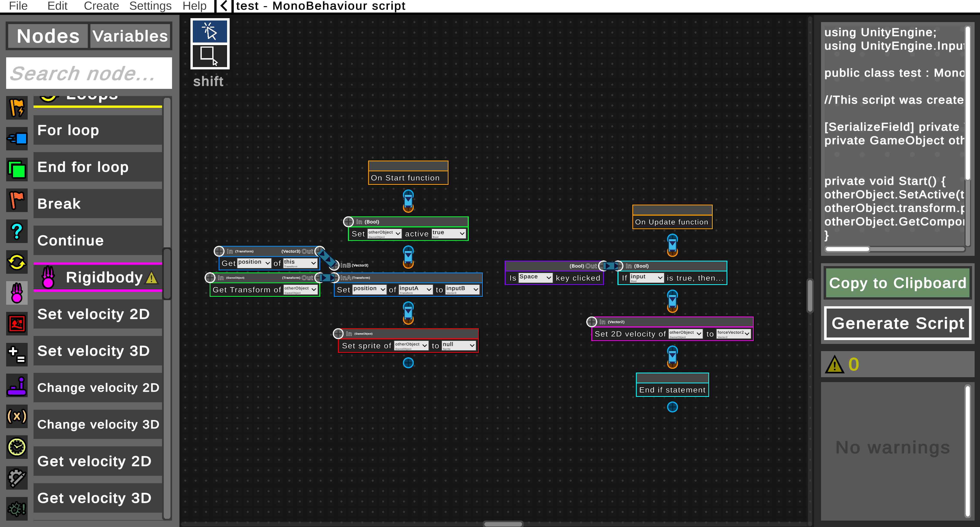Open the Space key dropdown
The image size is (980, 527).
535,277
